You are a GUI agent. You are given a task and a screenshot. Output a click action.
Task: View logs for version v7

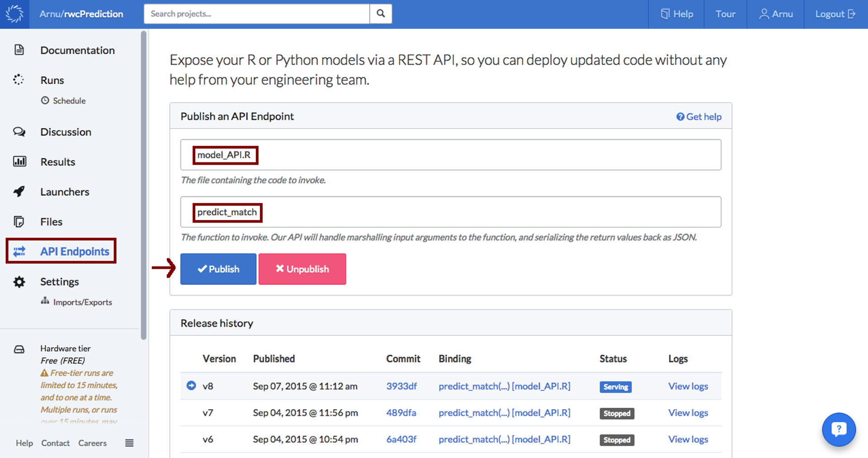[x=688, y=413]
